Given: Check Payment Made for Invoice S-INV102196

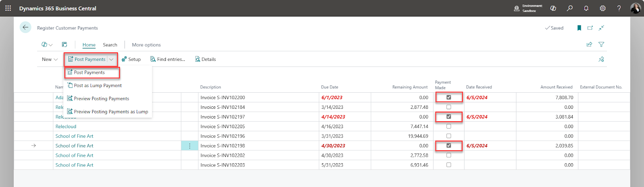Looking at the screenshot, I should pos(449,136).
